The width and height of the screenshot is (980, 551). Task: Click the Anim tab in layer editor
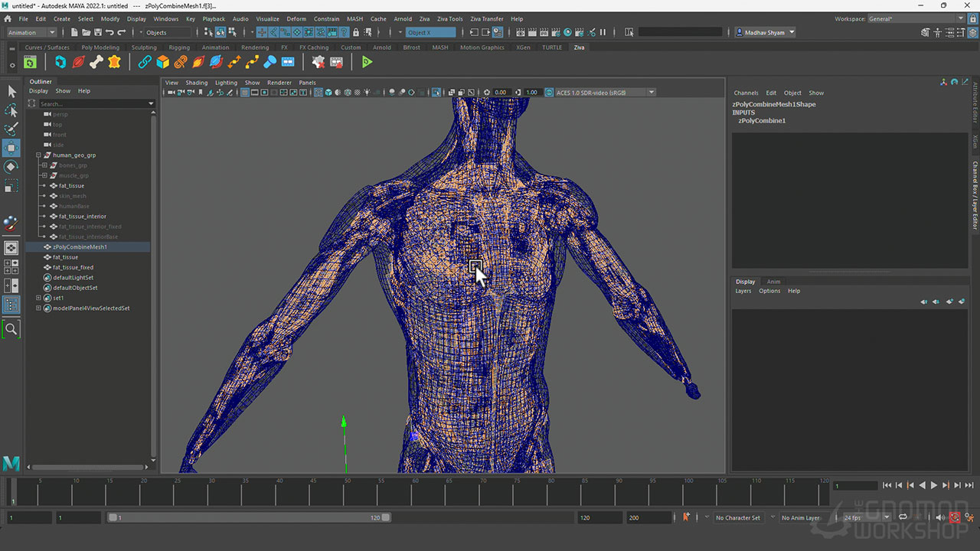[773, 282]
